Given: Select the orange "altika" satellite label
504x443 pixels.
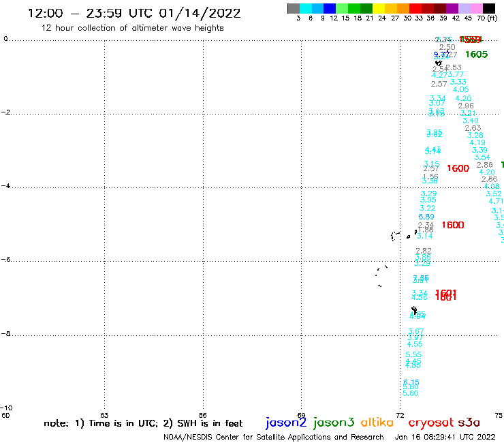Looking at the screenshot, I should (377, 423).
